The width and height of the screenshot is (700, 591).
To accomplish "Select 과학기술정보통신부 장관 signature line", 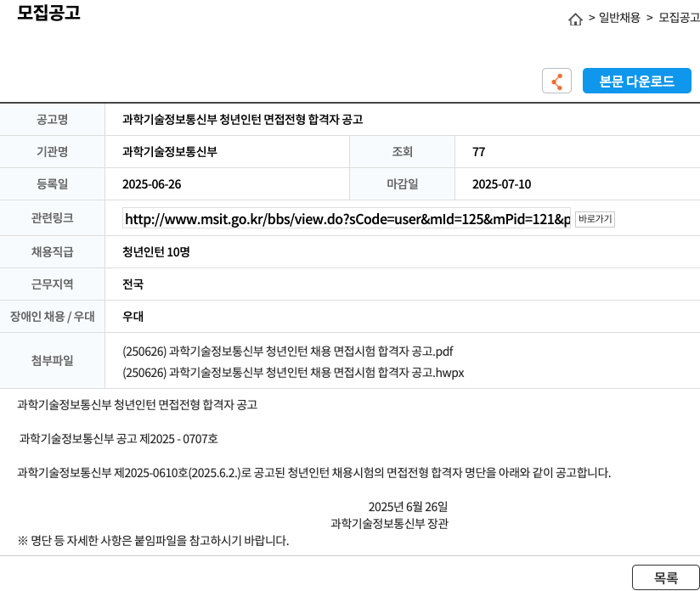I will coord(389,523).
